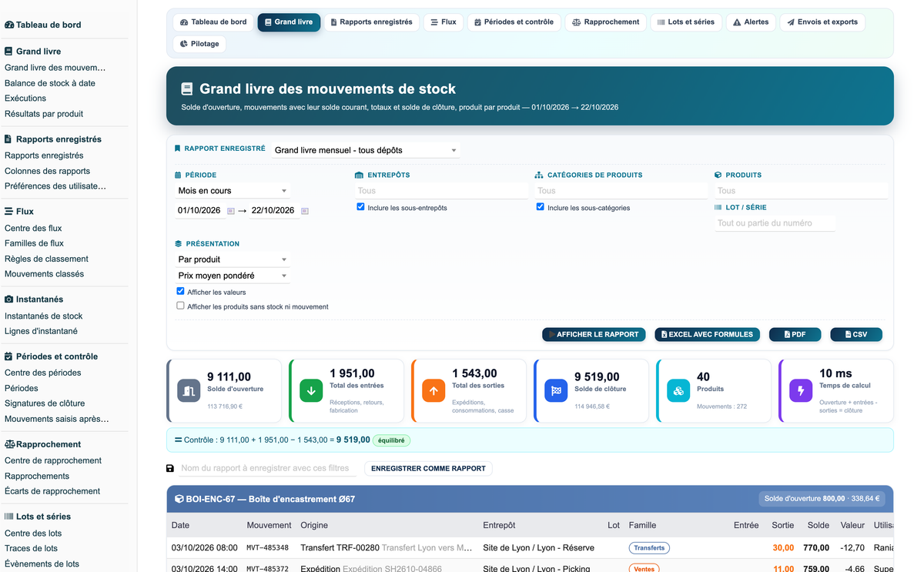Go to the Rapprochement tab

coord(605,22)
